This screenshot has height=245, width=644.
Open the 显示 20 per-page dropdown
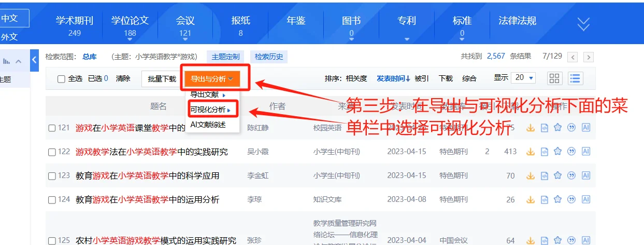point(523,78)
